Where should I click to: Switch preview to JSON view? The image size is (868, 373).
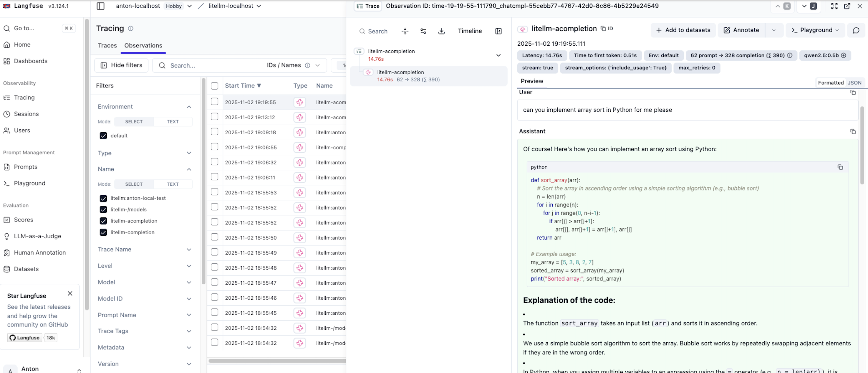tap(854, 82)
